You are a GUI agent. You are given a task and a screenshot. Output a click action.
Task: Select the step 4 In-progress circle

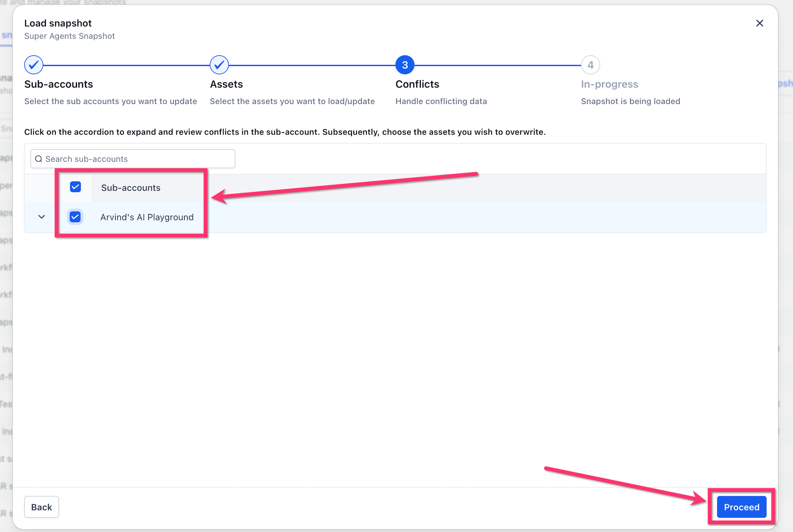590,65
